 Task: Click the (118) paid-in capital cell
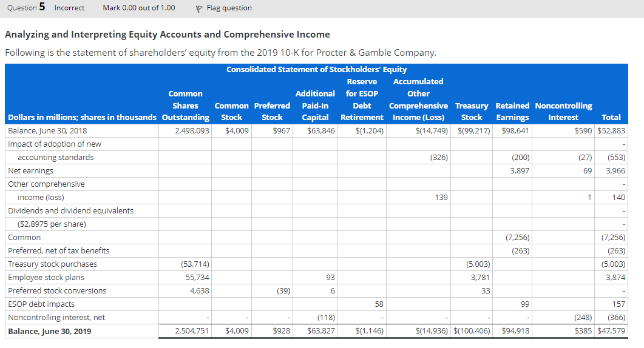click(x=316, y=318)
